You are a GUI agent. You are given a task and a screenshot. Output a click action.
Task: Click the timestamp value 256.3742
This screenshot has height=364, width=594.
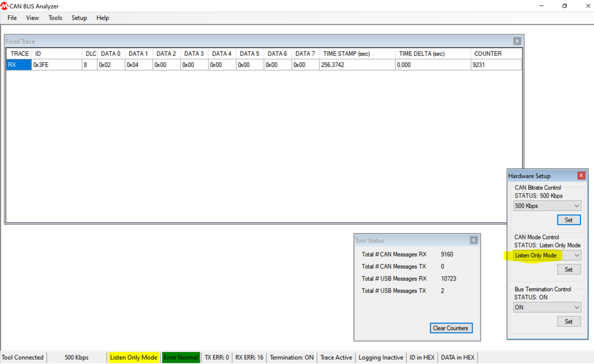tap(357, 65)
